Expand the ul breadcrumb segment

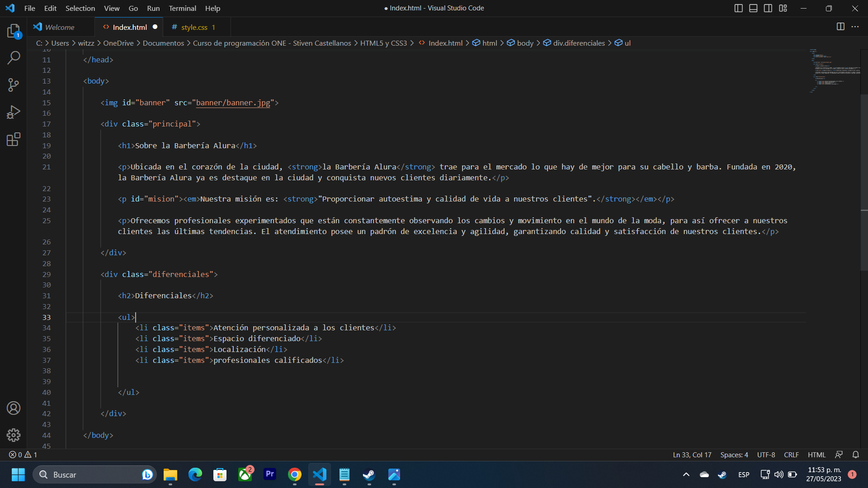627,43
